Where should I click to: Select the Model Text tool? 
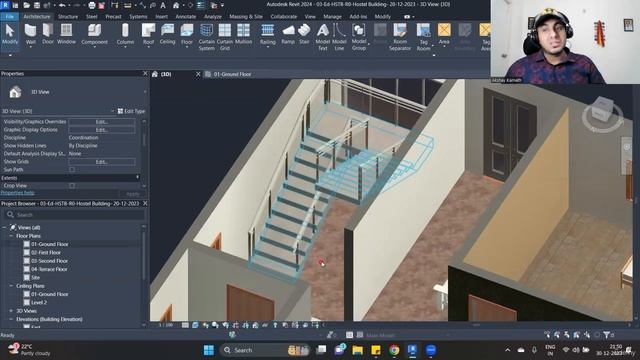(x=322, y=37)
